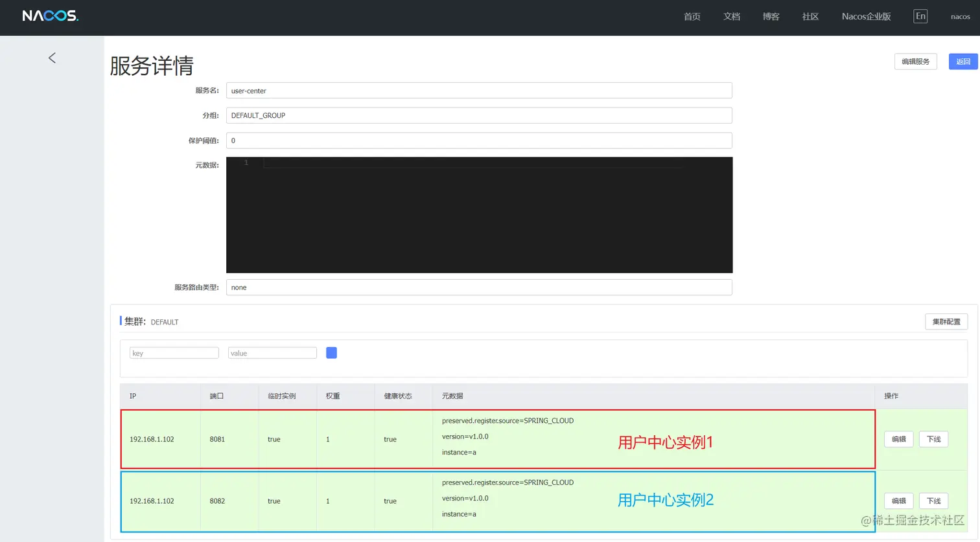This screenshot has width=980, height=542.
Task: Open the 文档 menu item
Action: click(x=732, y=16)
